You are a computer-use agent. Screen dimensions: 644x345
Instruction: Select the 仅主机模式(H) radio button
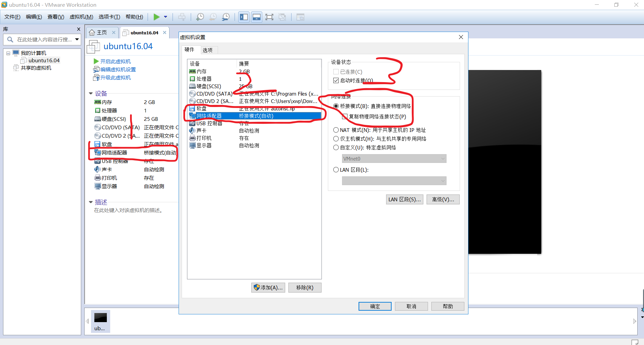(x=336, y=139)
